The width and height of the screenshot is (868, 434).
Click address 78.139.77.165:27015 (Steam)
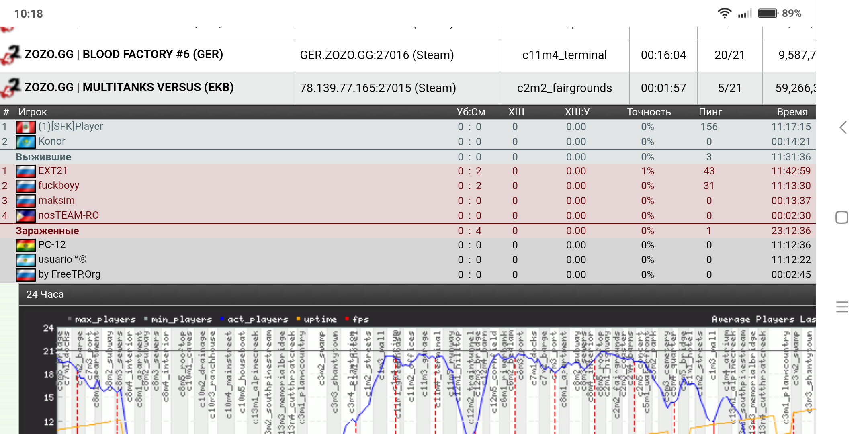pos(378,88)
